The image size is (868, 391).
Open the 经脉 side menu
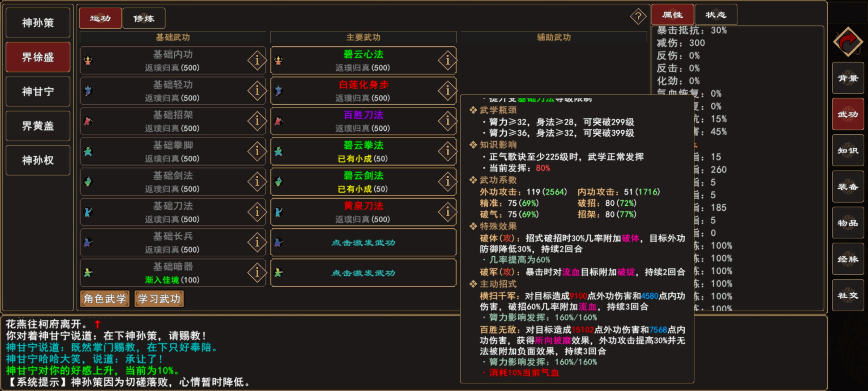coord(848,259)
